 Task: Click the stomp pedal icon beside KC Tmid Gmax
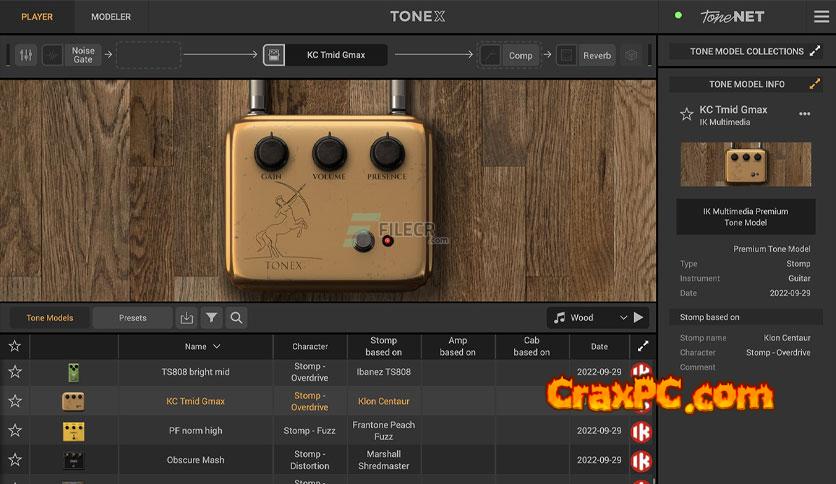pos(274,55)
